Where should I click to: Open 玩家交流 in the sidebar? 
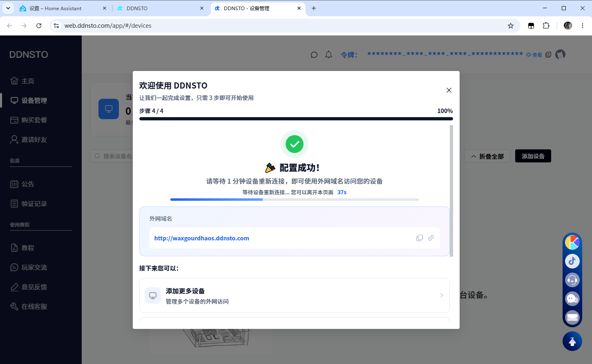(x=29, y=267)
